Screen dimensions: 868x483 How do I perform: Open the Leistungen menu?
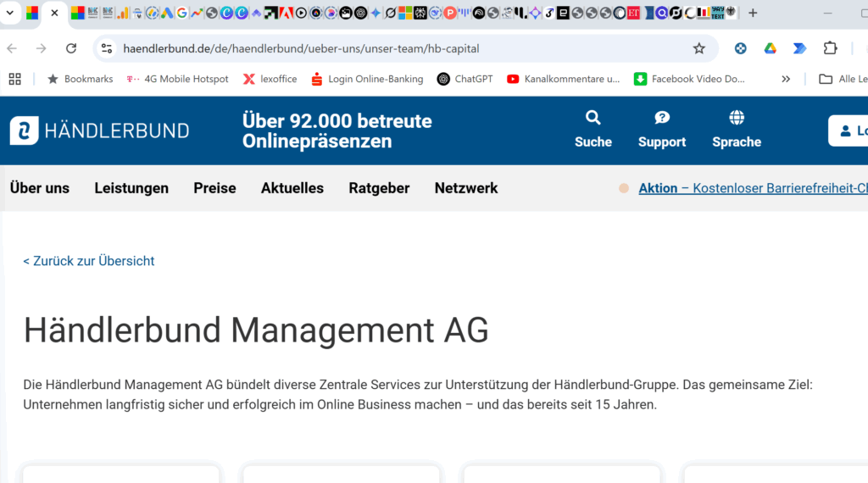pyautogui.click(x=131, y=188)
